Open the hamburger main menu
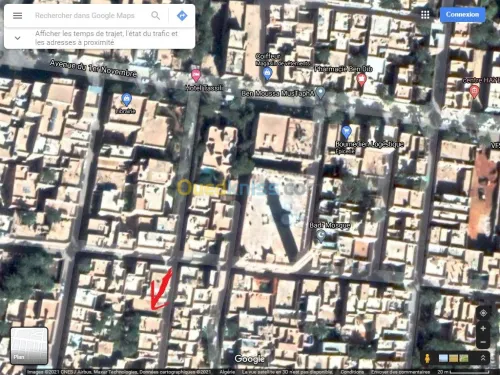This screenshot has width=500, height=375. click(x=17, y=16)
